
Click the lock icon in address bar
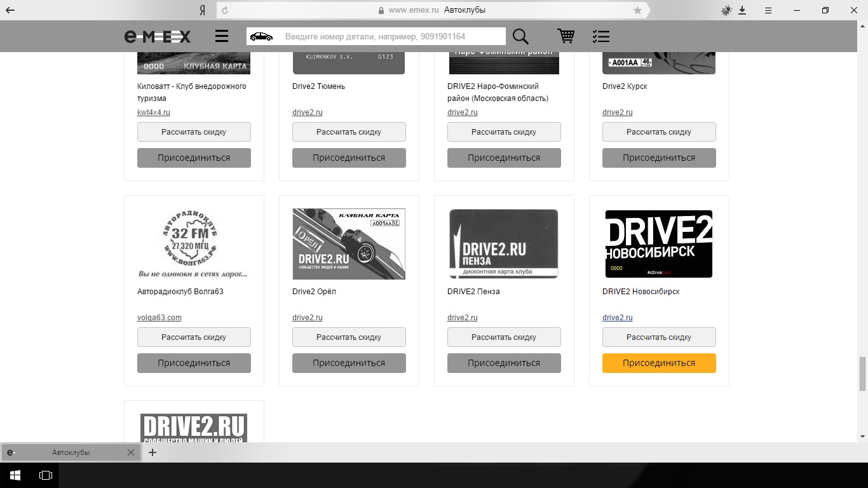(381, 10)
